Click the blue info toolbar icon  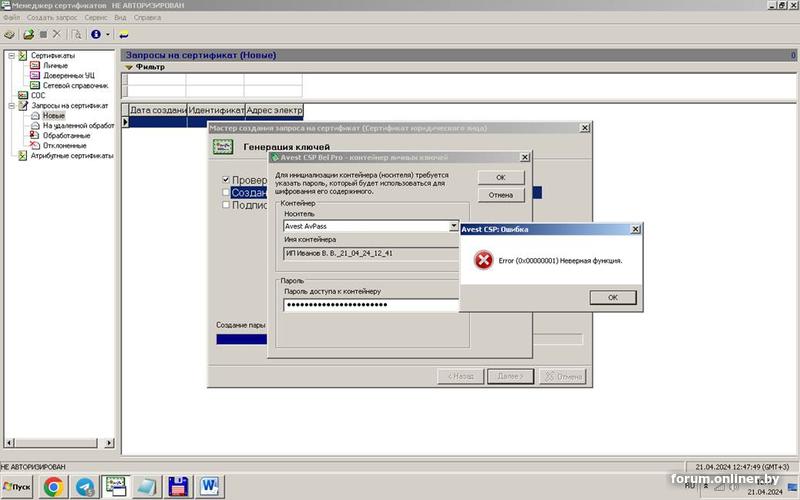[96, 34]
